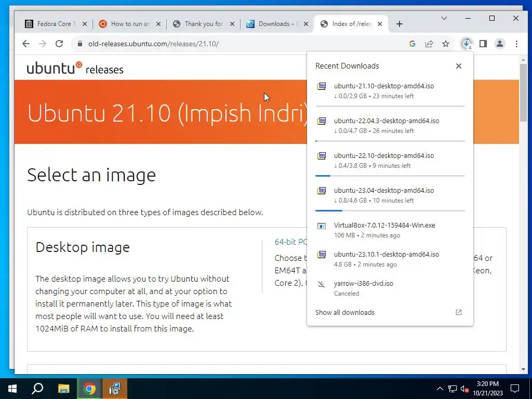Image resolution: width=532 pixels, height=399 pixels.
Task: Open VirtualBox-7.0.12-159484-Win.exe download
Action: tap(390, 230)
